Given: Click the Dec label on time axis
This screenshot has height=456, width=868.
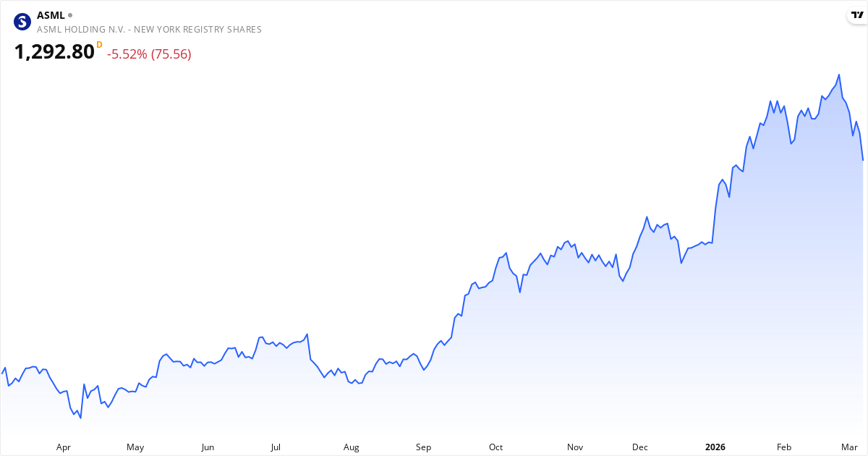Looking at the screenshot, I should [640, 447].
